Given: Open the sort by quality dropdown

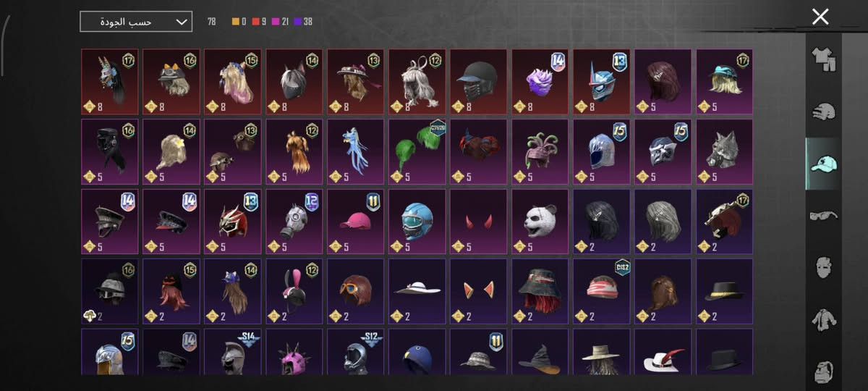Looking at the screenshot, I should click(x=136, y=22).
